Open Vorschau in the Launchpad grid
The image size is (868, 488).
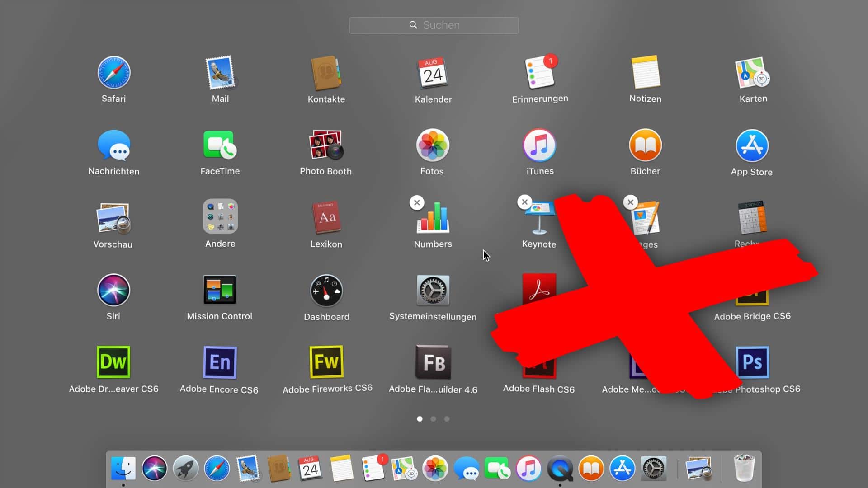tap(113, 218)
